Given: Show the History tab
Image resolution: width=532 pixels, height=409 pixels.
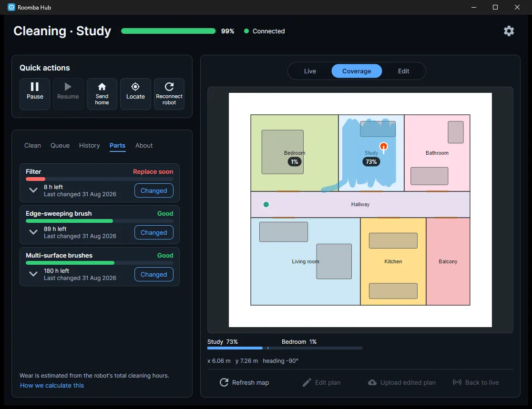Looking at the screenshot, I should 89,145.
